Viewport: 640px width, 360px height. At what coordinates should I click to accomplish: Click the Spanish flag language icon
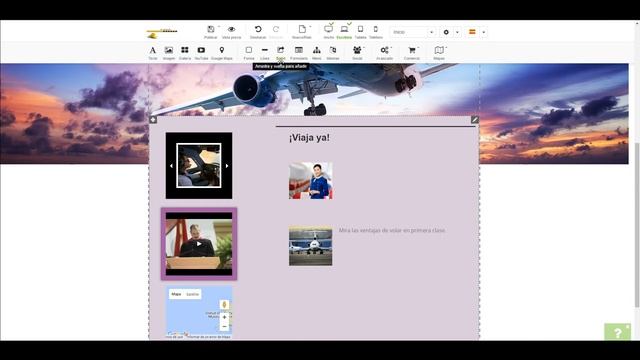point(472,32)
